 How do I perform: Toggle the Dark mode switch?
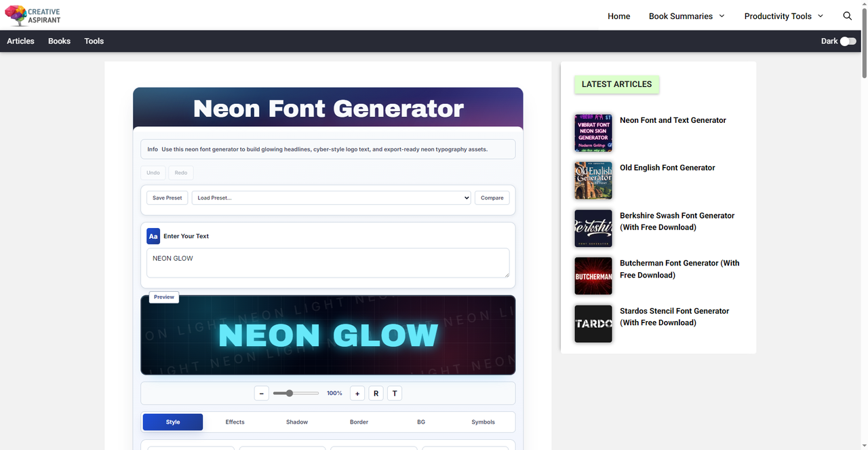pos(848,41)
